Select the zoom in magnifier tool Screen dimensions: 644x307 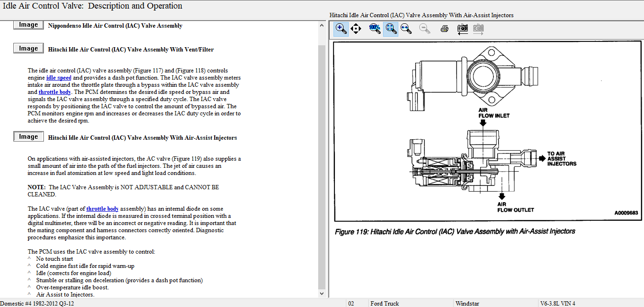click(341, 29)
